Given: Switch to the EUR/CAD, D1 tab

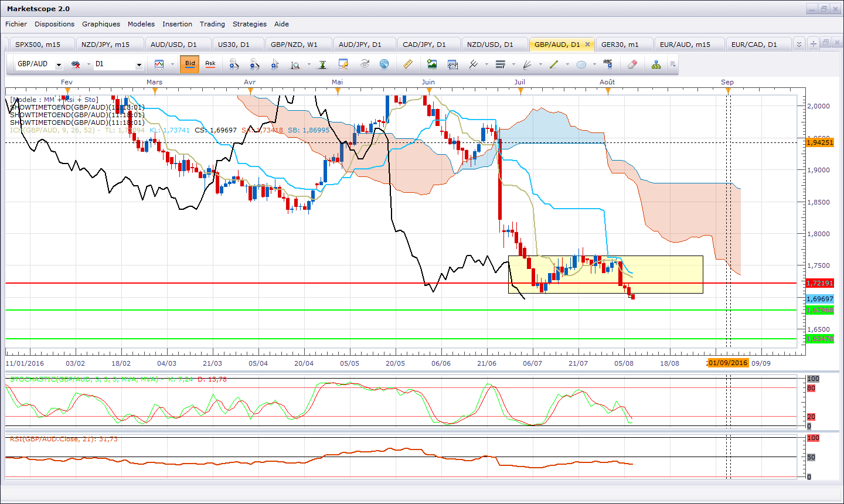Looking at the screenshot, I should 758,45.
